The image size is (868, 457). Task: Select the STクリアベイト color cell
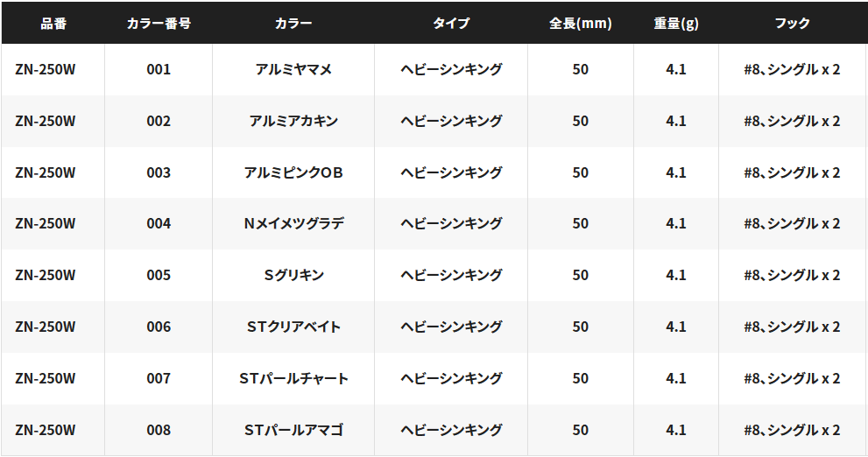click(x=293, y=327)
